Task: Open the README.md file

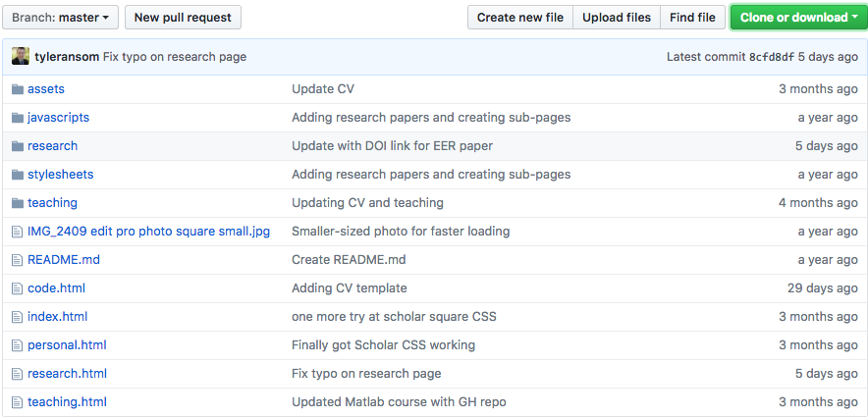Action: (x=64, y=260)
